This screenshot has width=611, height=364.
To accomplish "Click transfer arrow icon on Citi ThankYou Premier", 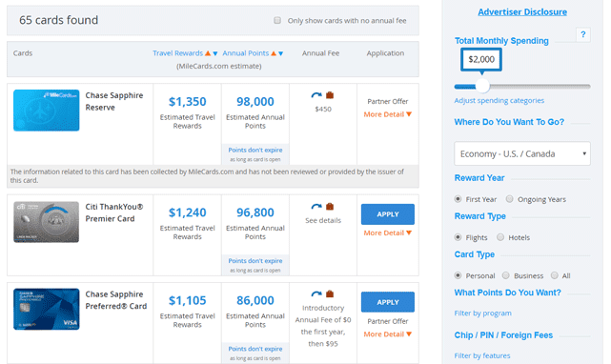I will (316, 207).
